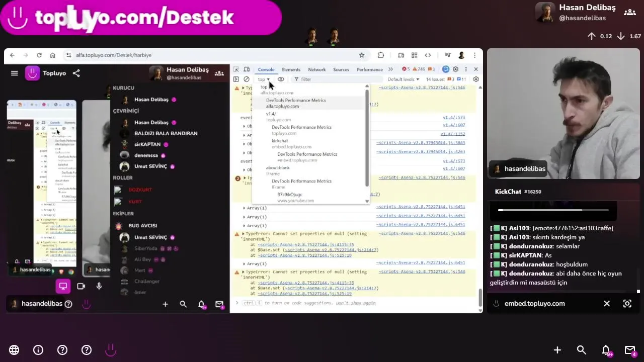Image resolution: width=644 pixels, height=362 pixels.
Task: Open members panel icon next to Hasan Delibaş in inner page
Action: pyautogui.click(x=219, y=73)
